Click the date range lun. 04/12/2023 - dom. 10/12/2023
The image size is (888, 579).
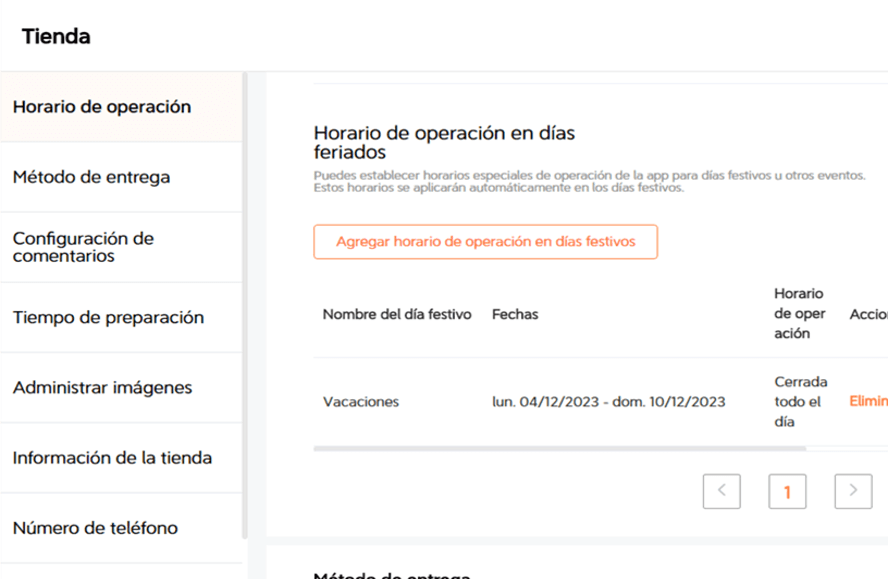(x=608, y=402)
